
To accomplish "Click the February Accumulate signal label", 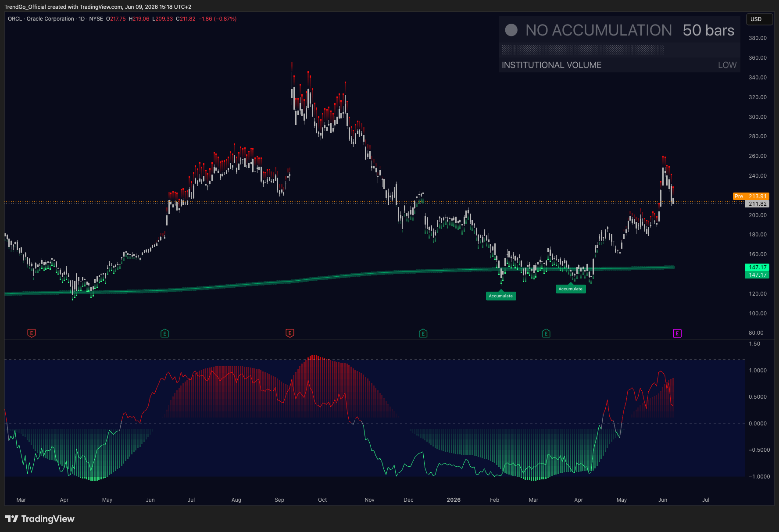I will (x=501, y=296).
